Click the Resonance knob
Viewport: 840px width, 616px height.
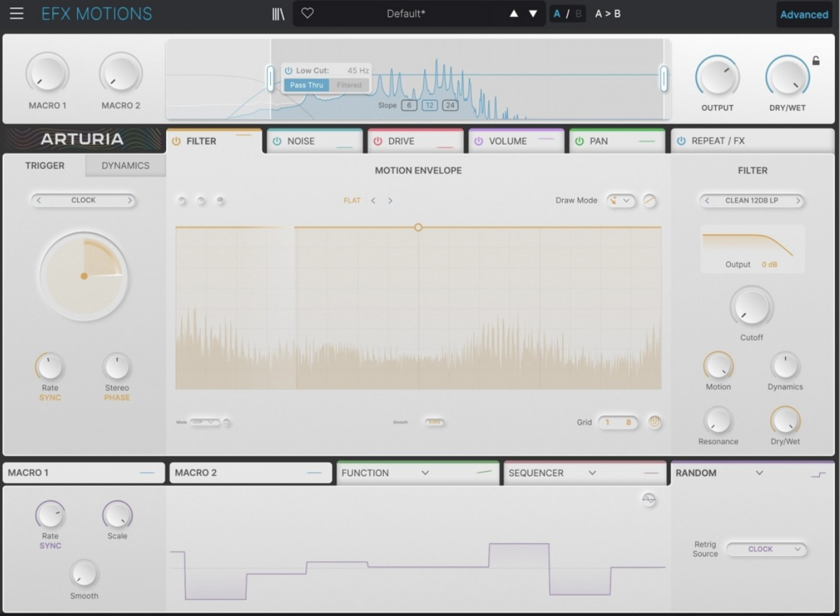tap(718, 421)
